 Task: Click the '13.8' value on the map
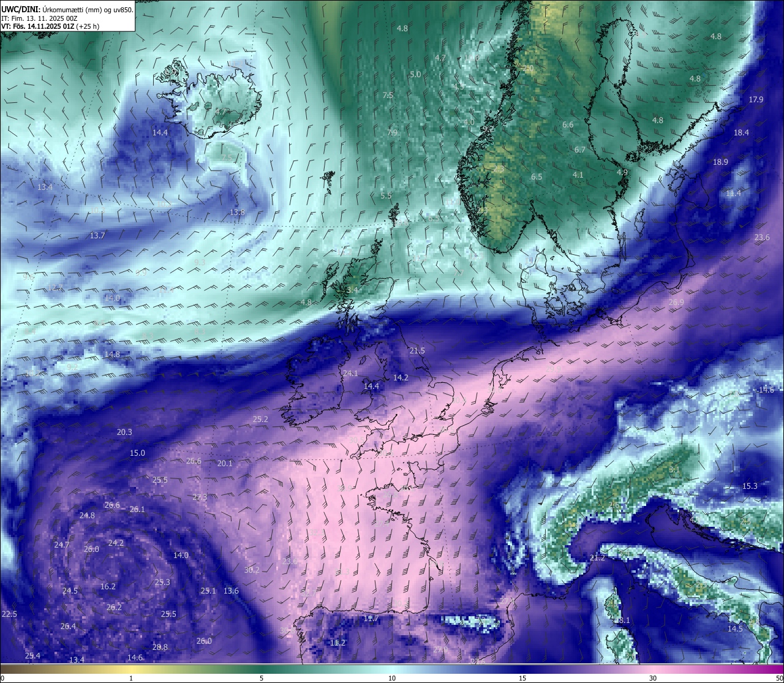[x=237, y=213]
